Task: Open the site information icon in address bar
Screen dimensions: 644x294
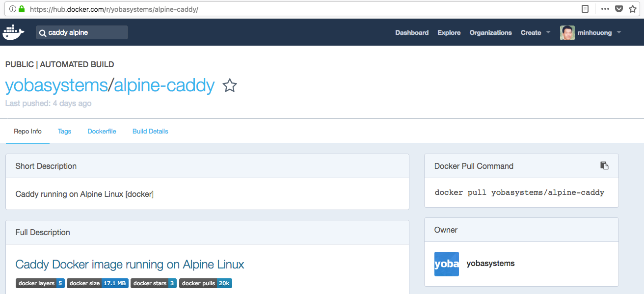Action: 13,9
